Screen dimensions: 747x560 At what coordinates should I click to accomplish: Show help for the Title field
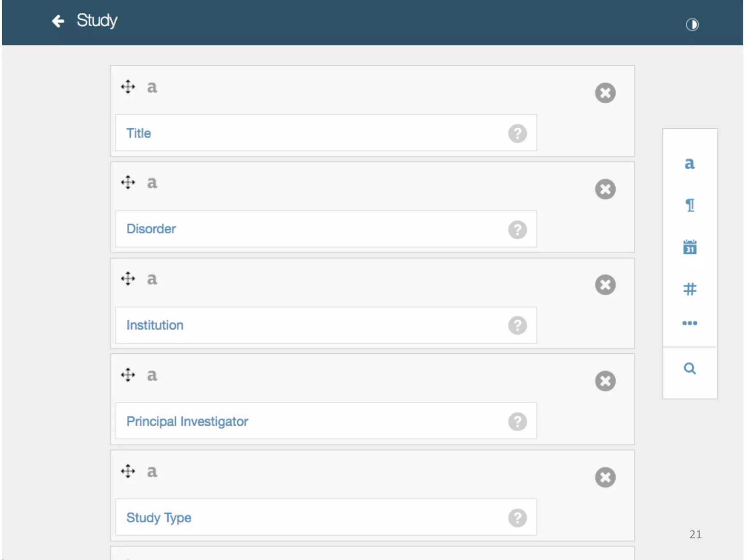(x=517, y=133)
